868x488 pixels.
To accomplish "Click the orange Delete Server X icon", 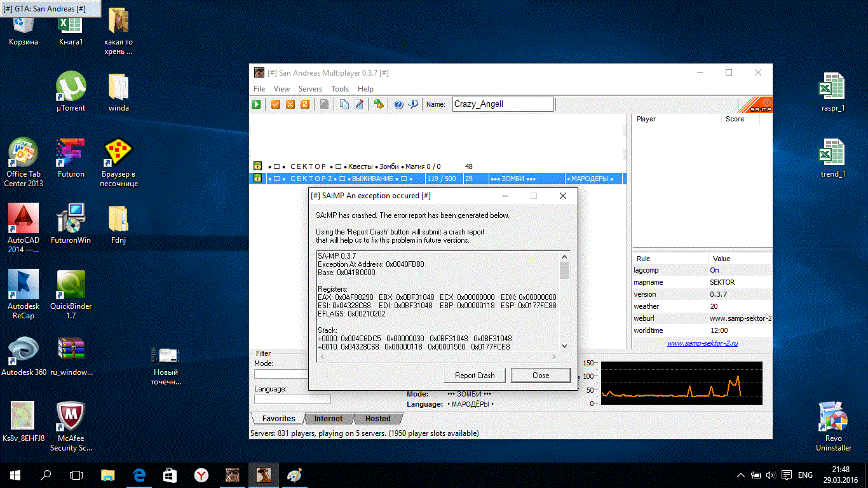I will (290, 104).
